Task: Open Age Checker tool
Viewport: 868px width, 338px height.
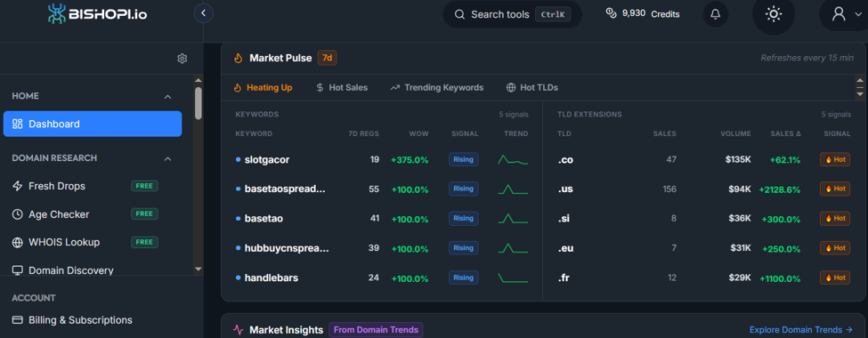Action: [59, 214]
